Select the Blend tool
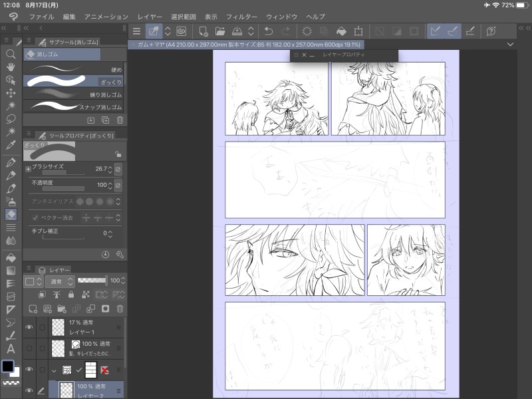Viewport: 532px width, 399px height. (11, 241)
